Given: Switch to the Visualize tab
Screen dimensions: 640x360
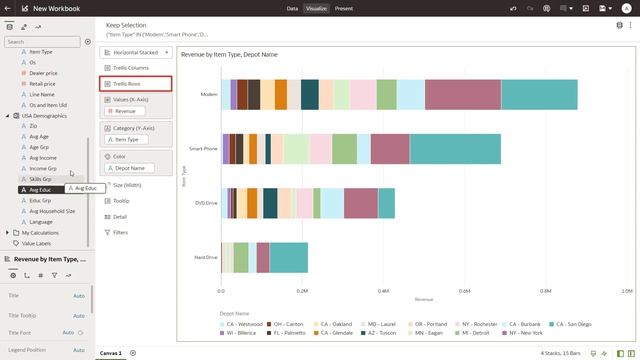Looking at the screenshot, I should [316, 8].
